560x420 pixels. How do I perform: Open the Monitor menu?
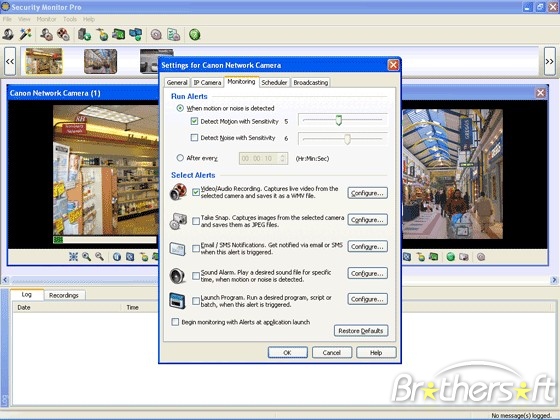[46, 19]
